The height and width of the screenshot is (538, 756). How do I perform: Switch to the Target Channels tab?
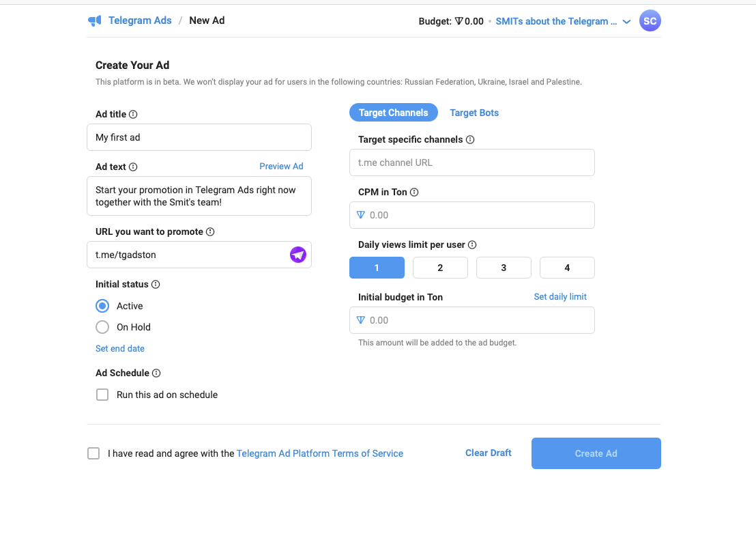[394, 113]
